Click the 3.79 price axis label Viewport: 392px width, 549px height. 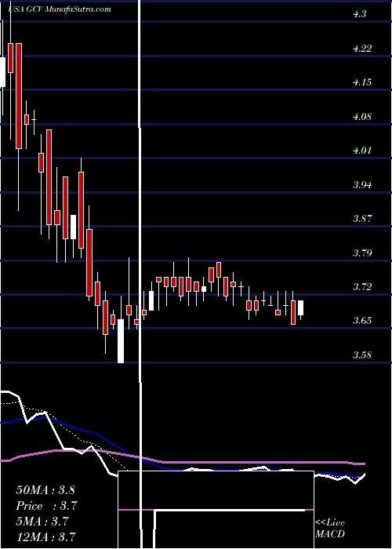[x=362, y=253]
